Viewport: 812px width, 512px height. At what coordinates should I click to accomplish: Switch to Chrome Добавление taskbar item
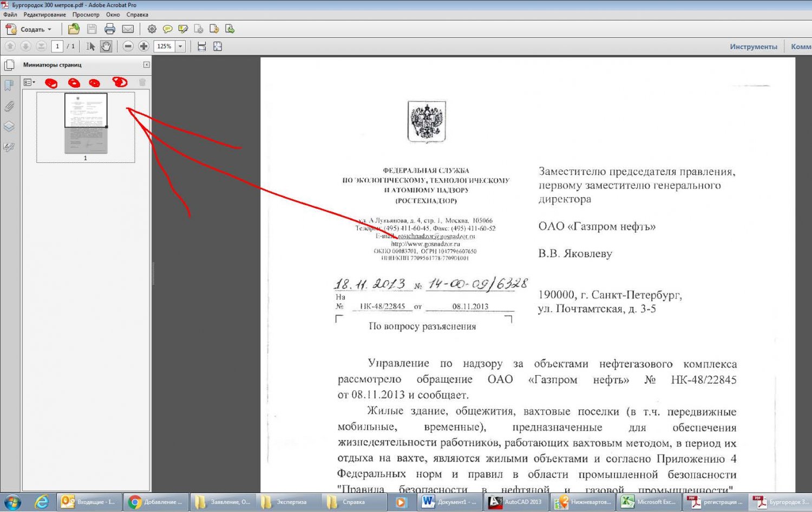pos(156,502)
